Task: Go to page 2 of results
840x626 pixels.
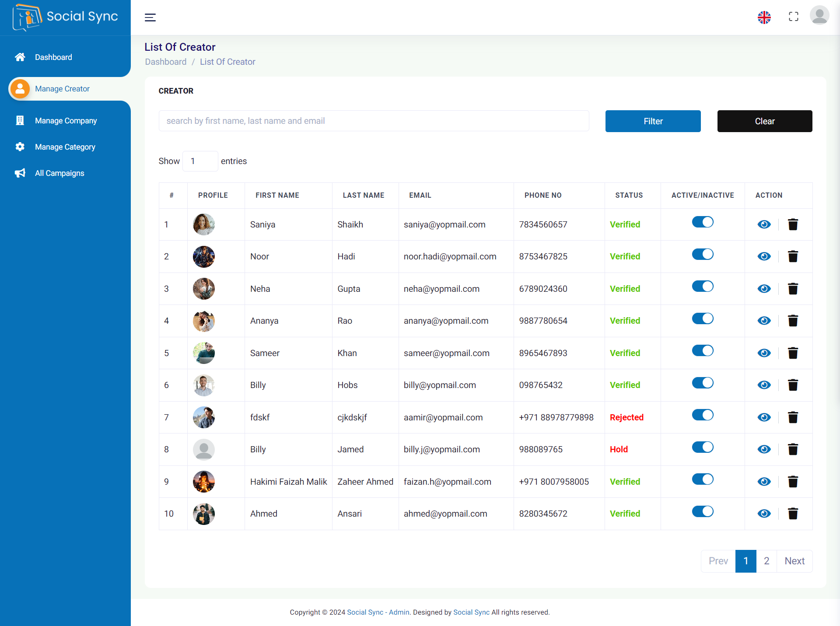Action: point(766,561)
